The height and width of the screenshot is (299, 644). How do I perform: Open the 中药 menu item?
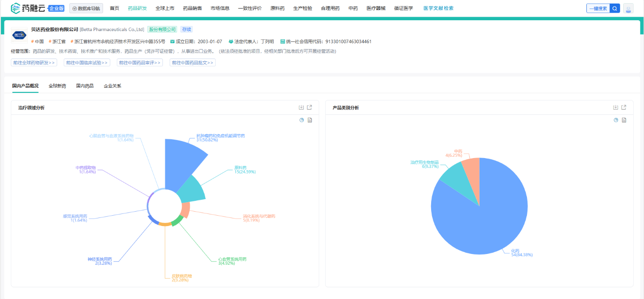pos(353,8)
